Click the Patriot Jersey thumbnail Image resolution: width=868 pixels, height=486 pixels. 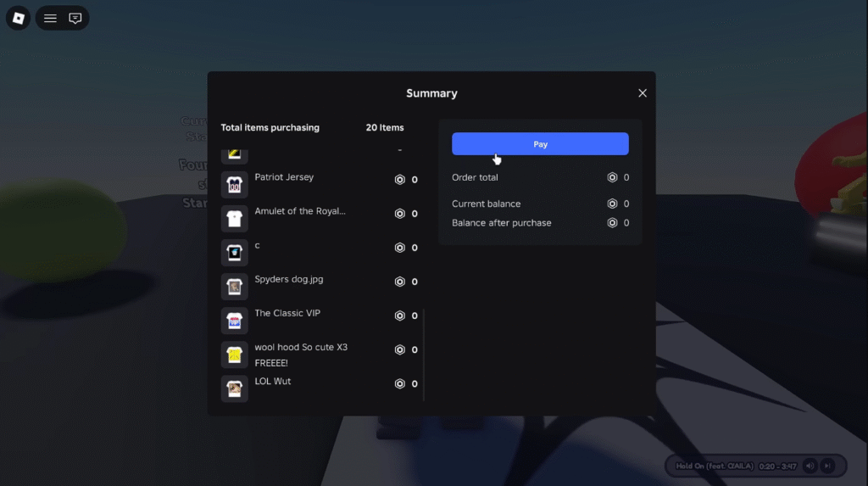pos(235,184)
